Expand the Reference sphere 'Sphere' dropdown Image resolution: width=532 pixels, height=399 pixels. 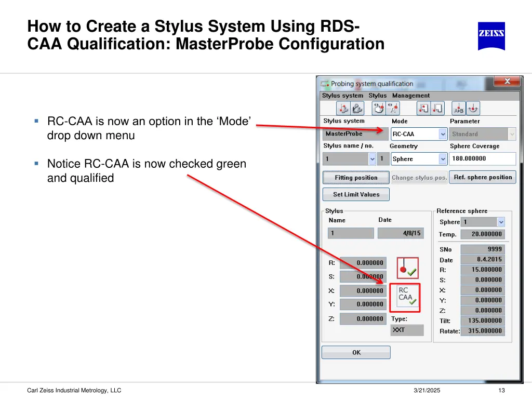pos(501,222)
